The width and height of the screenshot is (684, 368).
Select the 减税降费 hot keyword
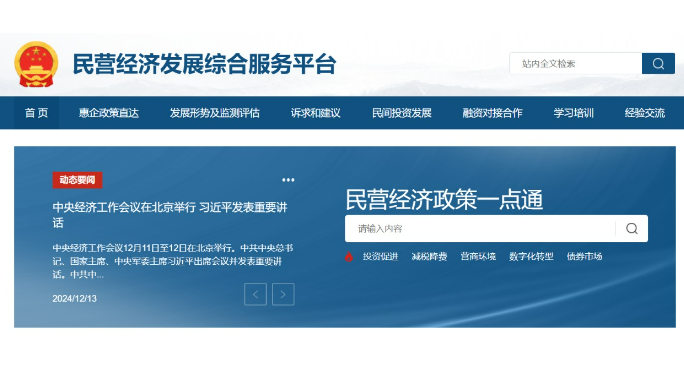(x=429, y=256)
